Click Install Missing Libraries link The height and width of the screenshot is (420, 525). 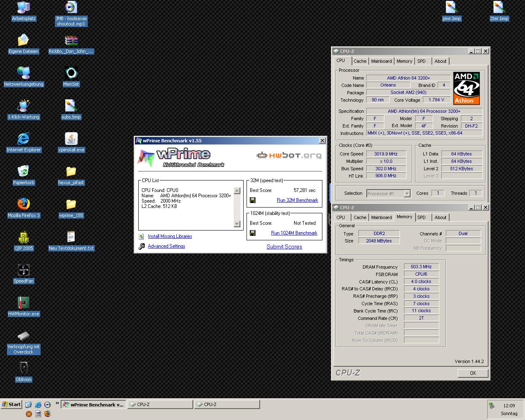pos(170,236)
